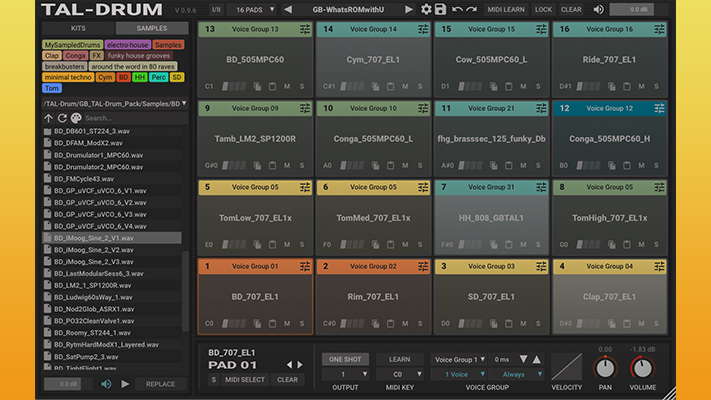The height and width of the screenshot is (400, 711).
Task: Expand the Voice Group 1 dropdown
Action: point(460,359)
